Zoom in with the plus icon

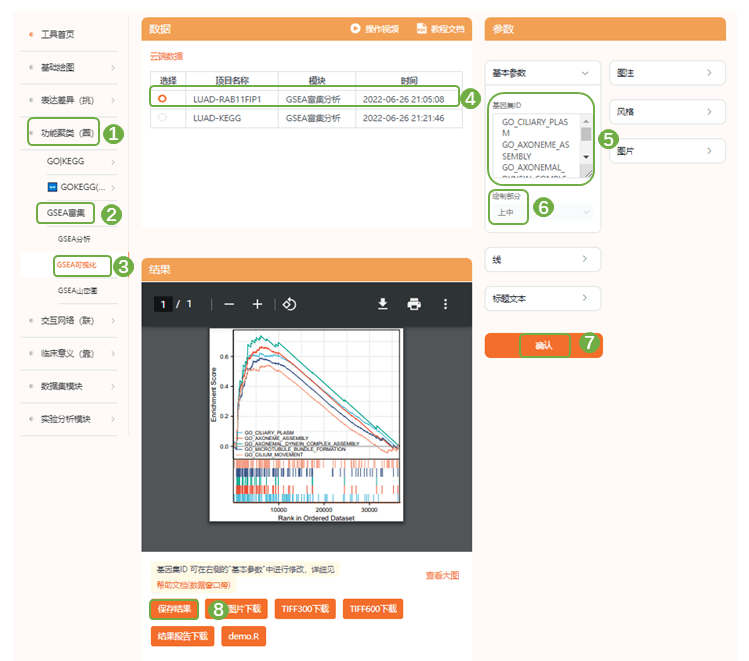coord(257,304)
